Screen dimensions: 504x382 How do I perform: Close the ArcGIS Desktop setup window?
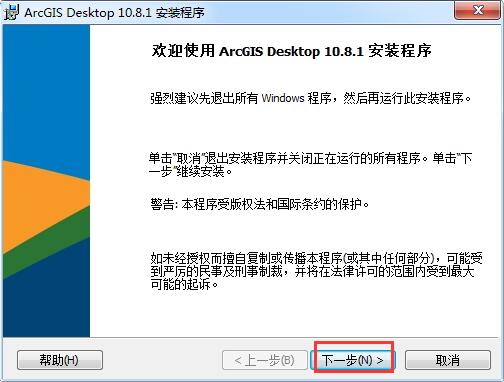478,10
